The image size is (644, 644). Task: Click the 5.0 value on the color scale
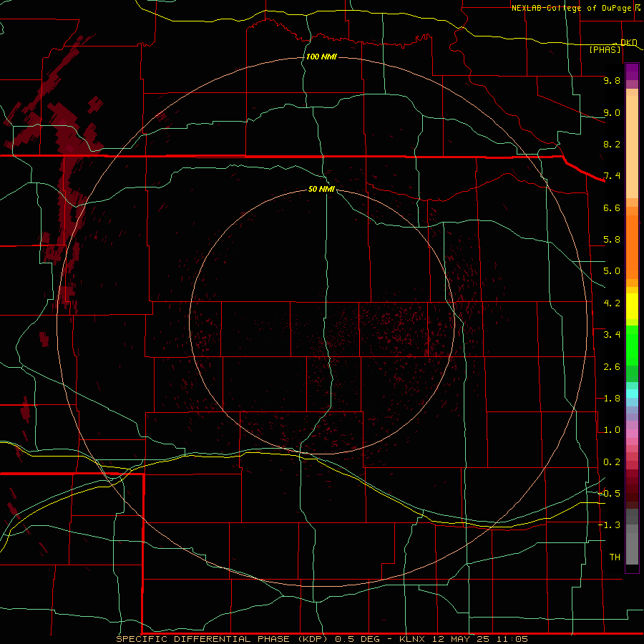point(612,271)
